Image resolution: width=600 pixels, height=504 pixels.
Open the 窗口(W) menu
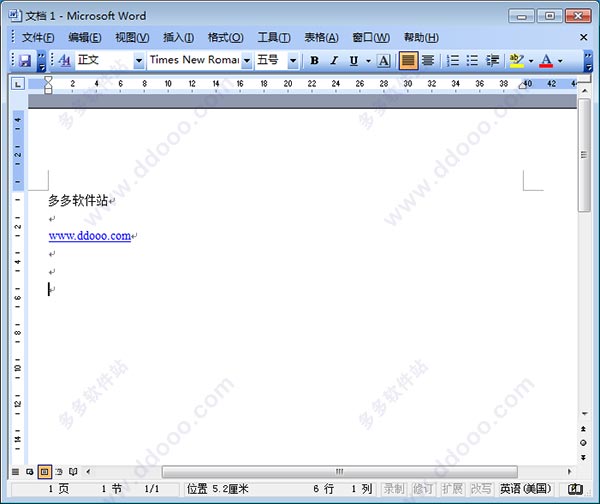pyautogui.click(x=371, y=38)
